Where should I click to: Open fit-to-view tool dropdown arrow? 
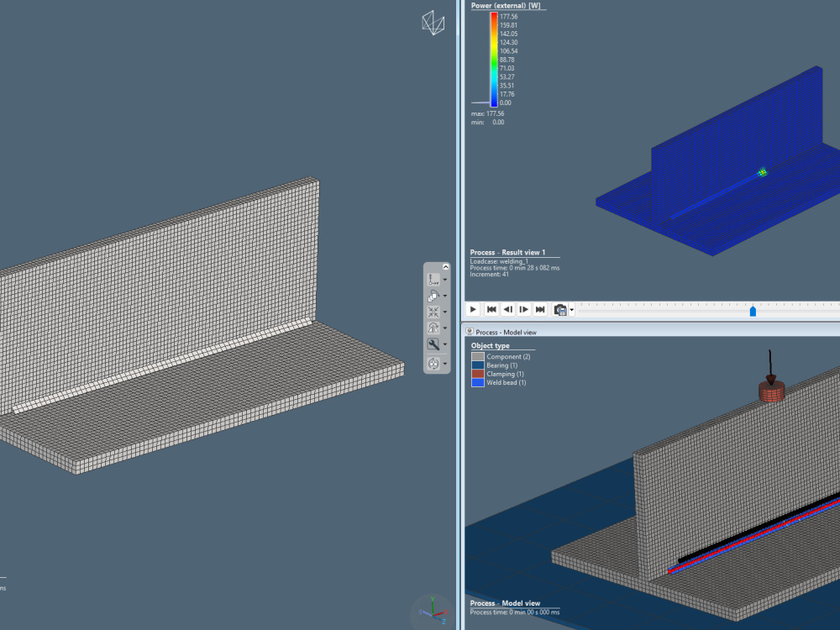pos(445,312)
